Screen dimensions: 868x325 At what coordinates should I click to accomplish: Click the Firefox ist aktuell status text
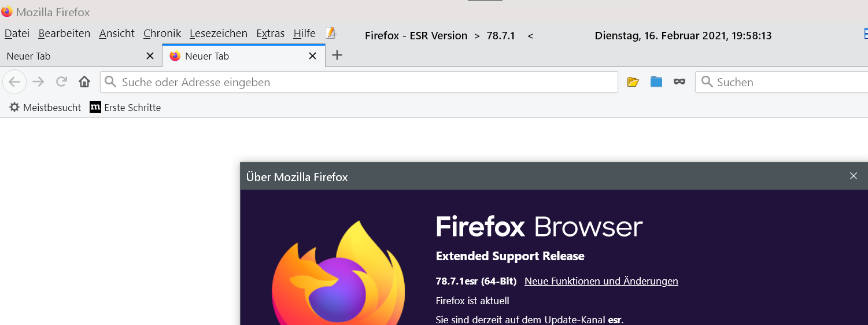pos(472,301)
